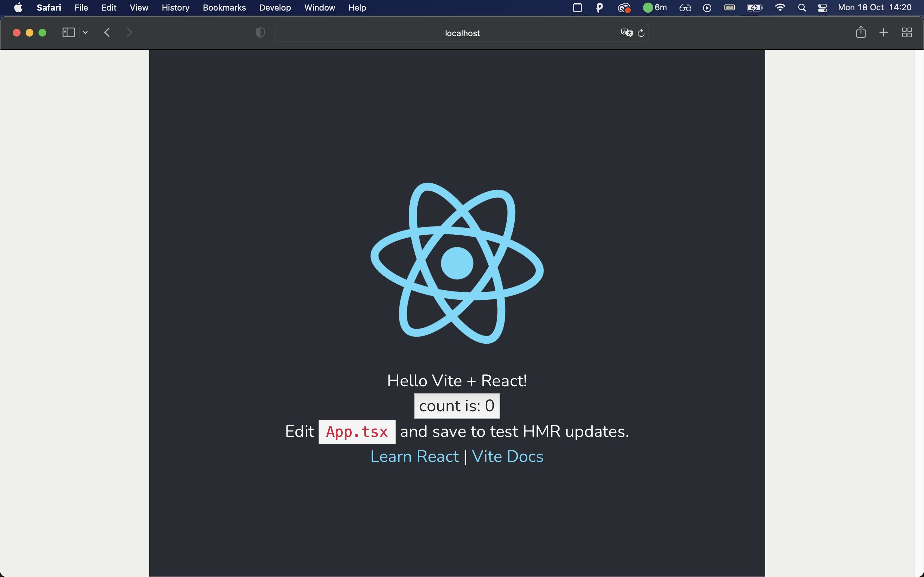
Task: Go back to the previous page
Action: click(x=107, y=32)
